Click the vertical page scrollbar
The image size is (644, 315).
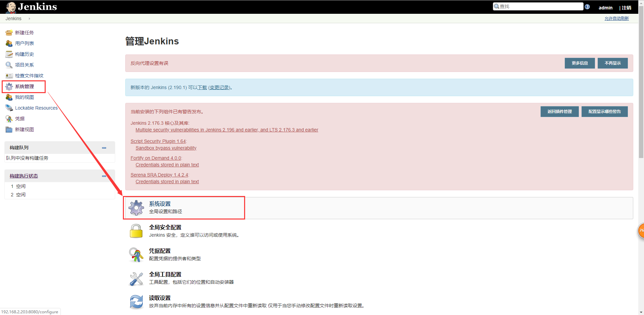(641, 82)
